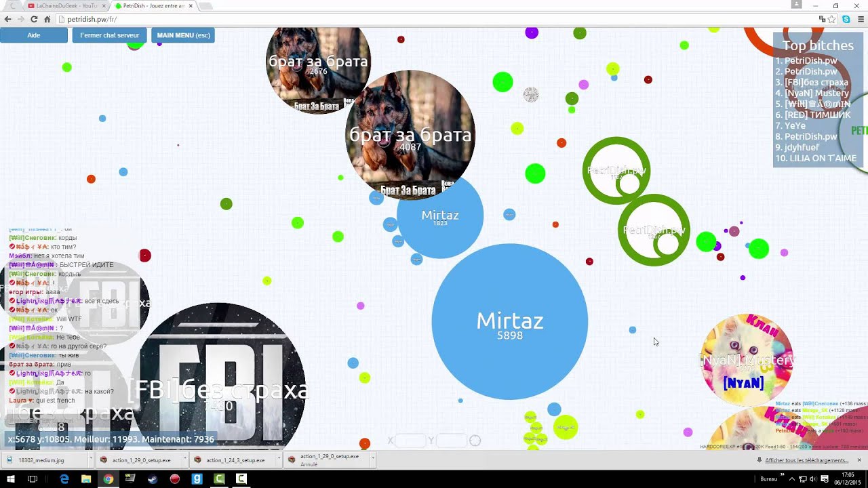Click the smaller Mirtaz 1823 cell

coord(440,216)
